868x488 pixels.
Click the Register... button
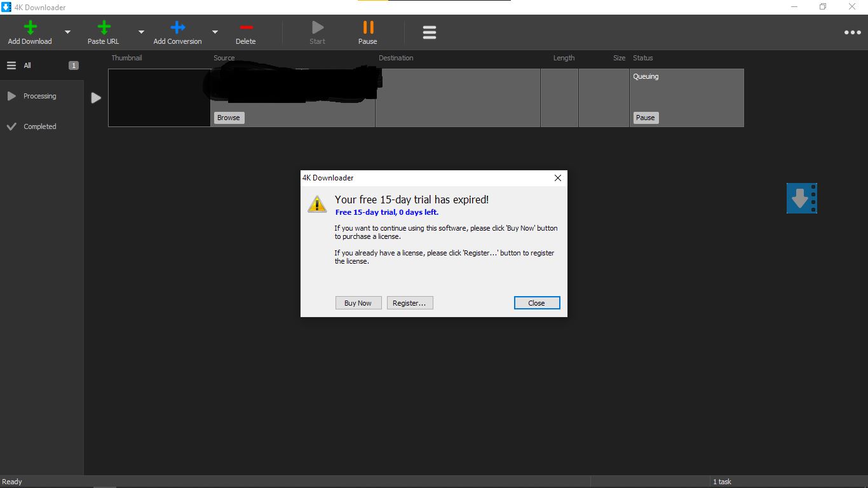click(410, 303)
